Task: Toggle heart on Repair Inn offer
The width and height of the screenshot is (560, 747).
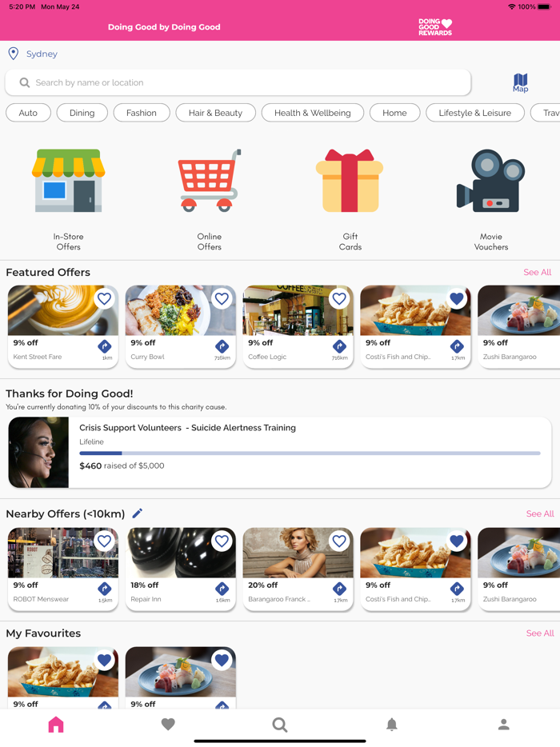Action: pyautogui.click(x=222, y=541)
